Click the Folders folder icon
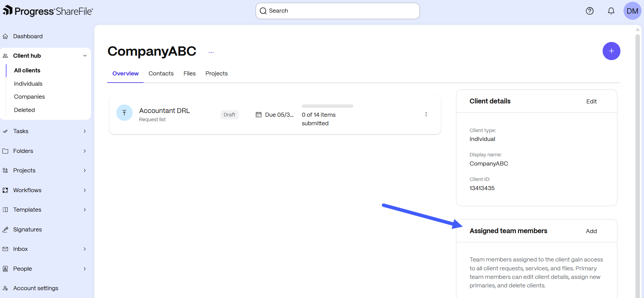This screenshot has width=644, height=298. [5, 151]
